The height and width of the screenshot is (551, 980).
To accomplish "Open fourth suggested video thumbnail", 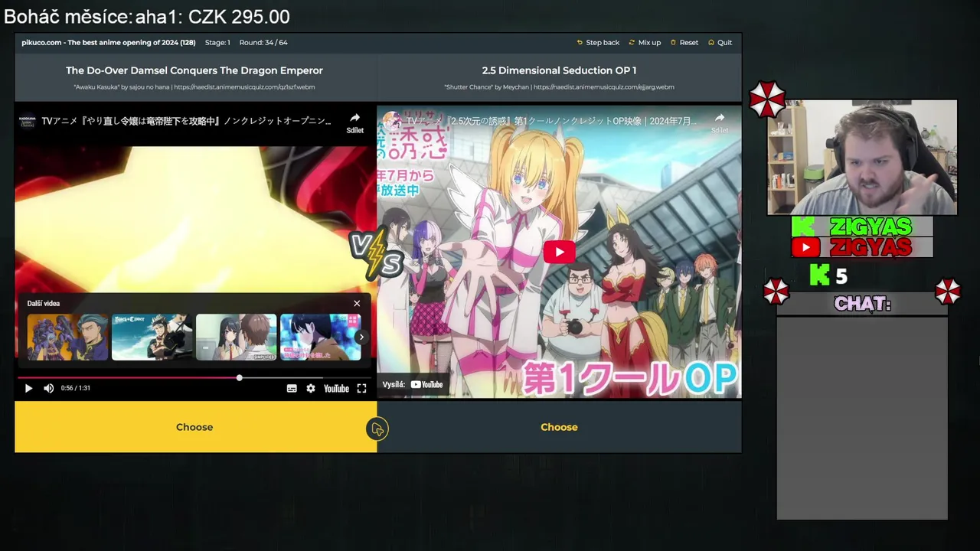I will (320, 337).
